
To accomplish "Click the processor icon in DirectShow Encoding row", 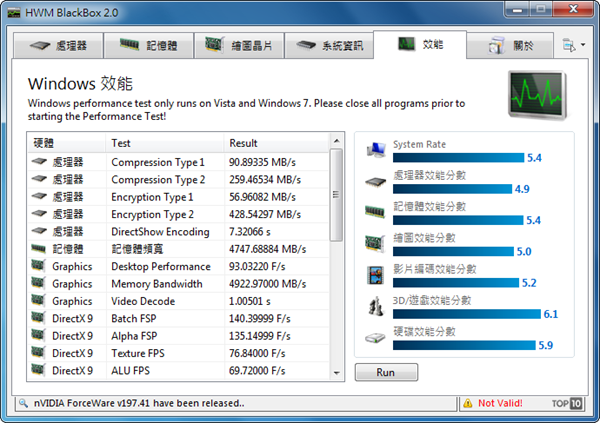I will click(x=39, y=231).
